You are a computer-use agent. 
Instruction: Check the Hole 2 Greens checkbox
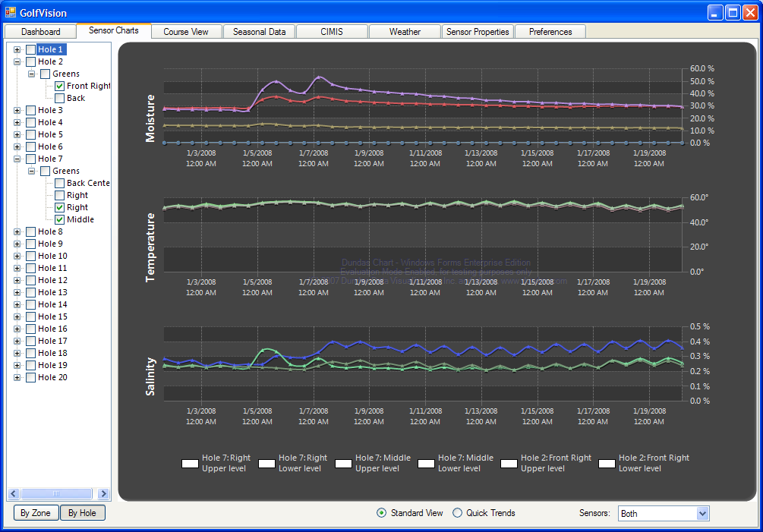click(x=46, y=74)
